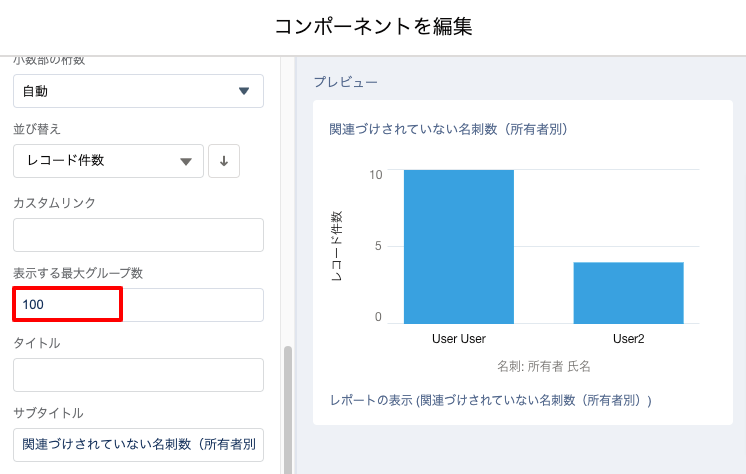Click the 並び替え label

[x=37, y=129]
